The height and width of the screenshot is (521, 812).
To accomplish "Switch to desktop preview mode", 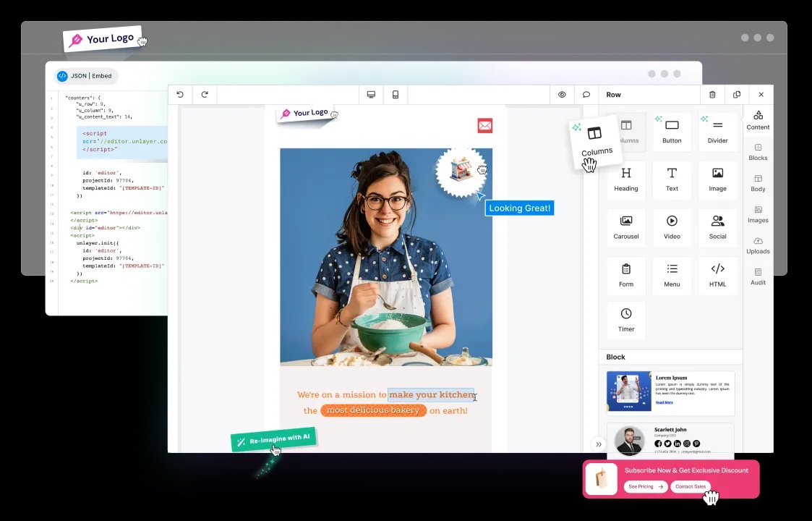I will click(x=371, y=95).
